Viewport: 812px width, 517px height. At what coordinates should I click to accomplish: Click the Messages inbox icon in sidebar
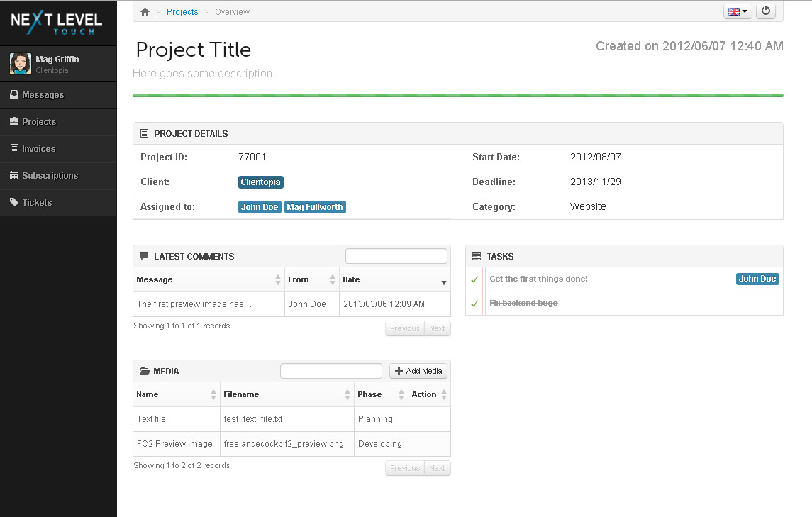[14, 94]
